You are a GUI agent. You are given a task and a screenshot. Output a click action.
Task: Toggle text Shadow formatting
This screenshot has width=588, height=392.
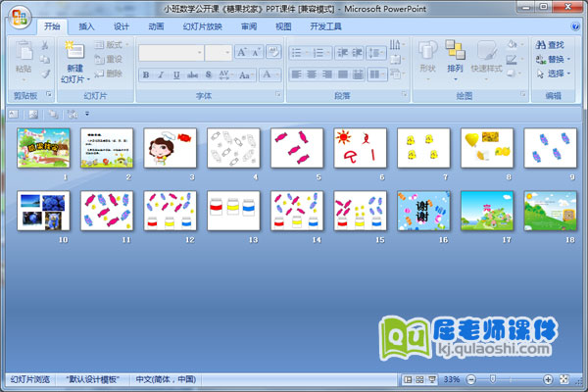[x=209, y=75]
